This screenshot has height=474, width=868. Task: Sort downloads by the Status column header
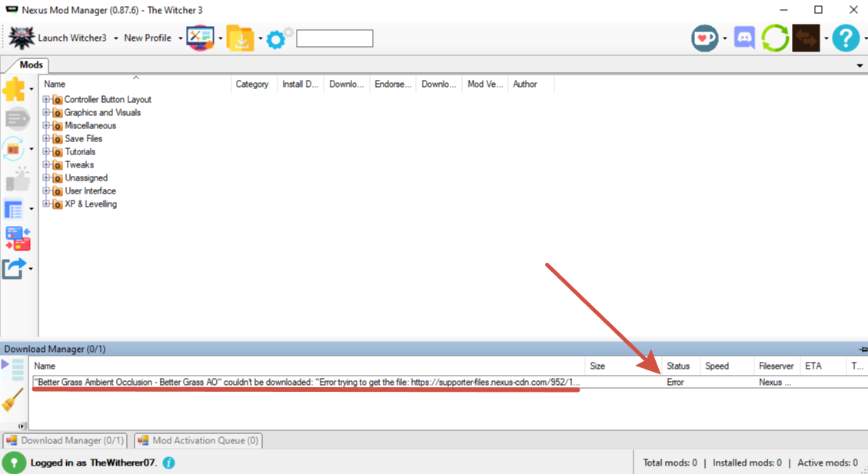click(x=681, y=366)
